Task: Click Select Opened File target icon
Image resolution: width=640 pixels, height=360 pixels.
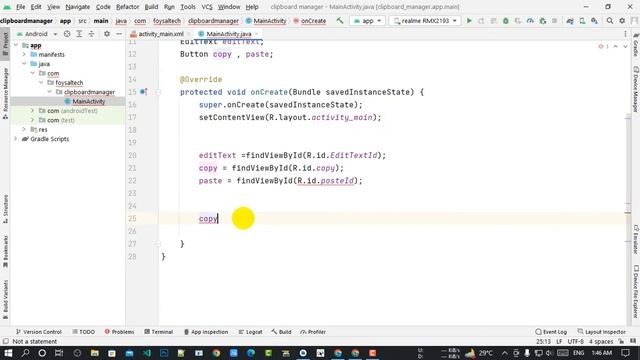Action: coord(67,34)
